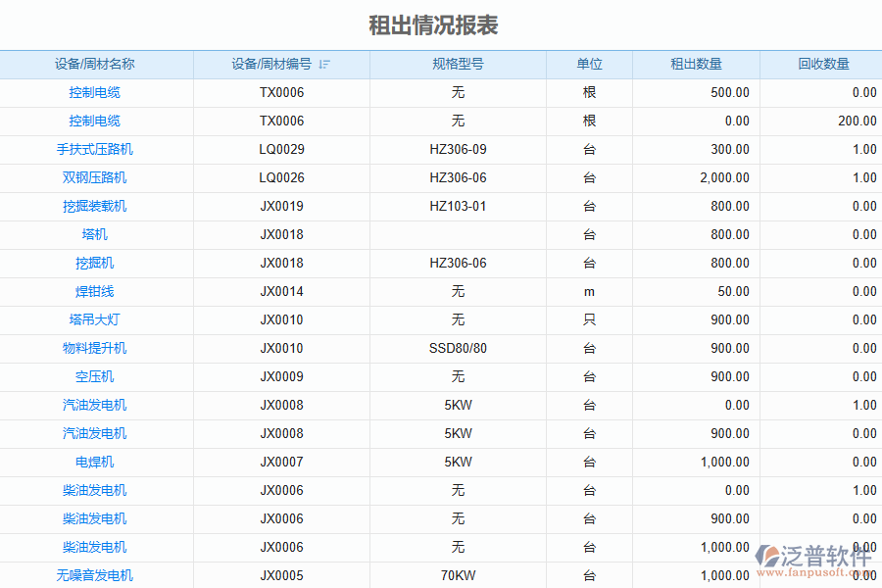Open the 塔吊大灯 link
Screen dimensions: 882x588
click(x=95, y=320)
